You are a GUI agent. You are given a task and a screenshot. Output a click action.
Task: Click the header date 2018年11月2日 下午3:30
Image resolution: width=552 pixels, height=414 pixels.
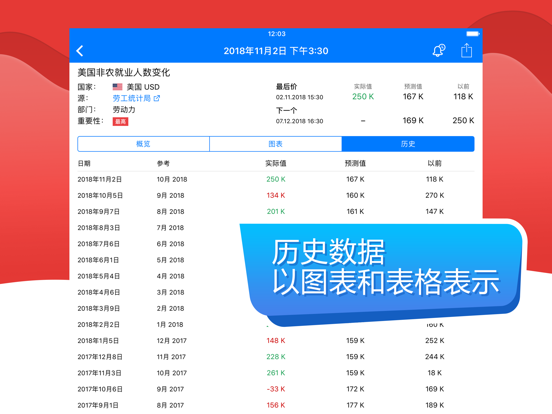point(276,51)
